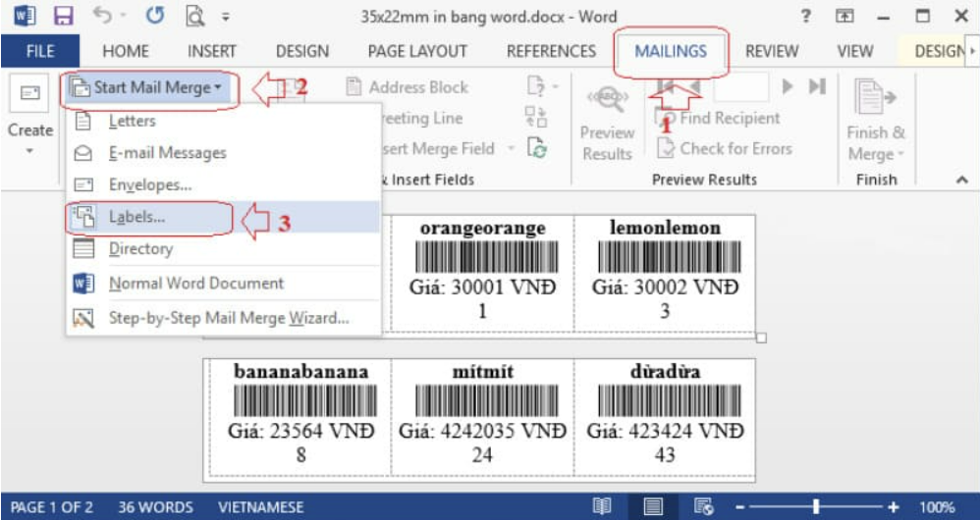Open the Help question mark
The width and height of the screenshot is (980, 520).
tap(807, 17)
